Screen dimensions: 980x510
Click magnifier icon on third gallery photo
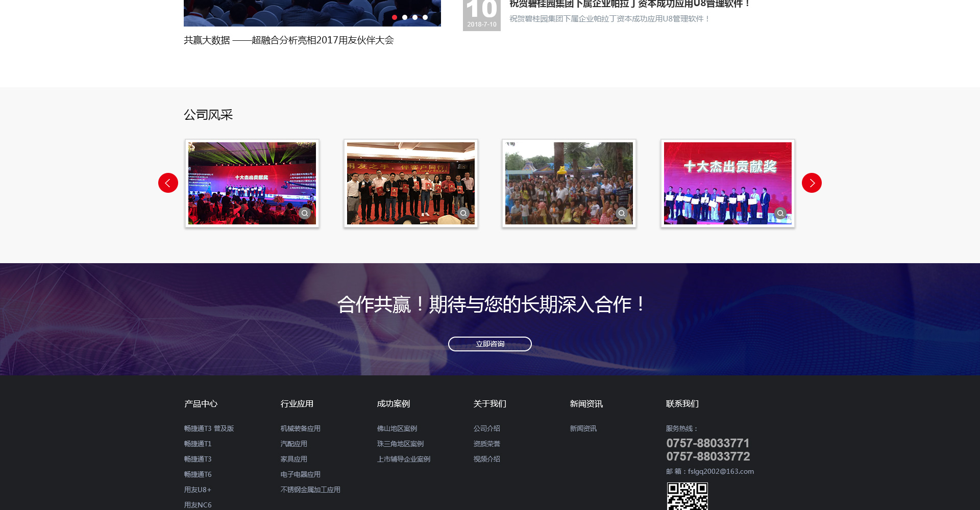[622, 213]
